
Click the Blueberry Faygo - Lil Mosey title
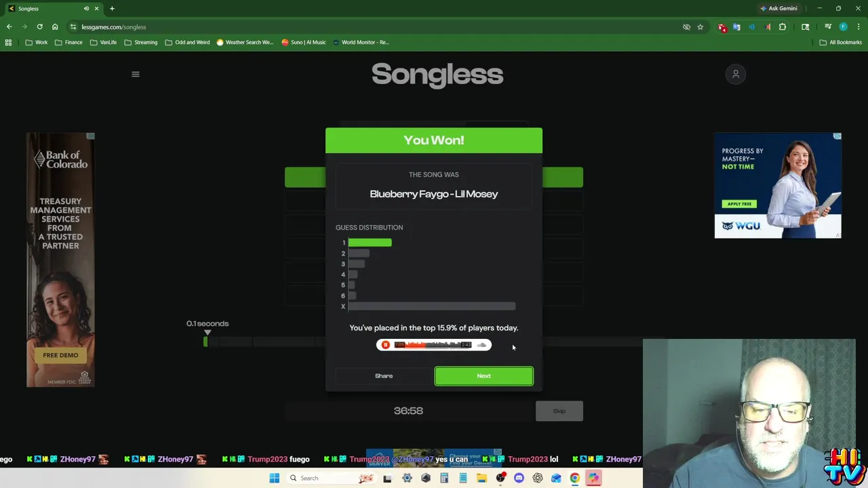[x=434, y=194]
